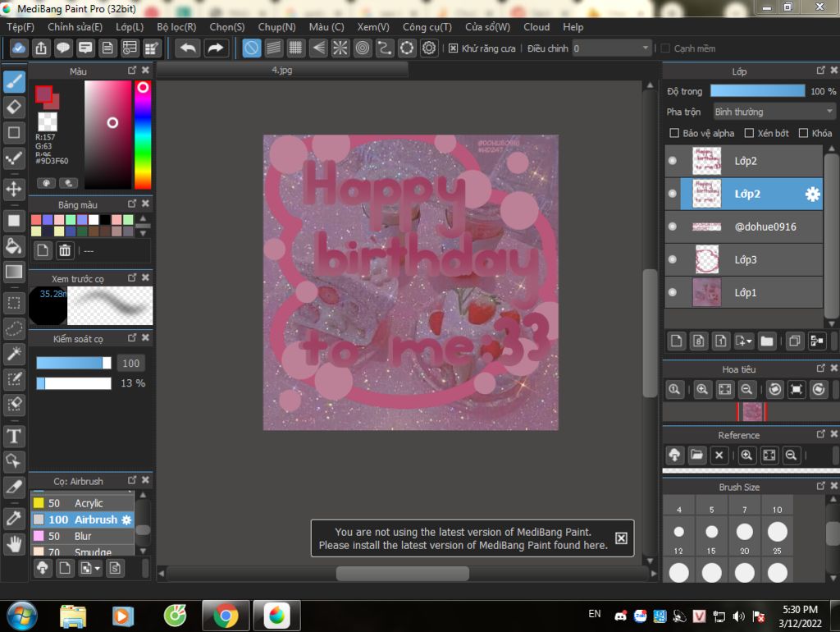Enable Bảo vệ alpha checkbox
840x632 pixels.
674,133
